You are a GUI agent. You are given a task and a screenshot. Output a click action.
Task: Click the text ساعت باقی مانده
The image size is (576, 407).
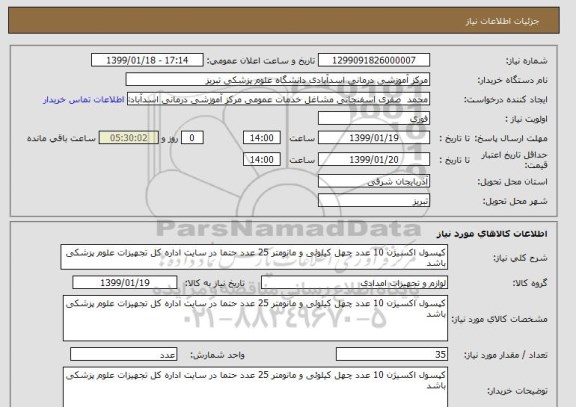pyautogui.click(x=61, y=138)
